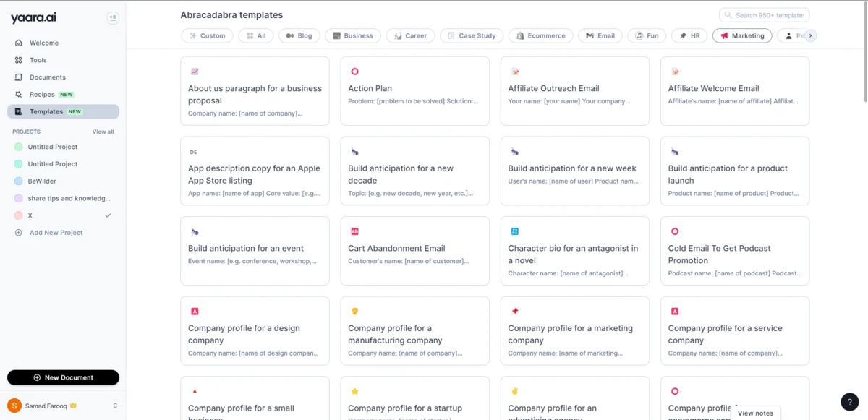Viewport: 868px width, 420px height.
Task: Select the Case Study category tab
Action: click(471, 35)
